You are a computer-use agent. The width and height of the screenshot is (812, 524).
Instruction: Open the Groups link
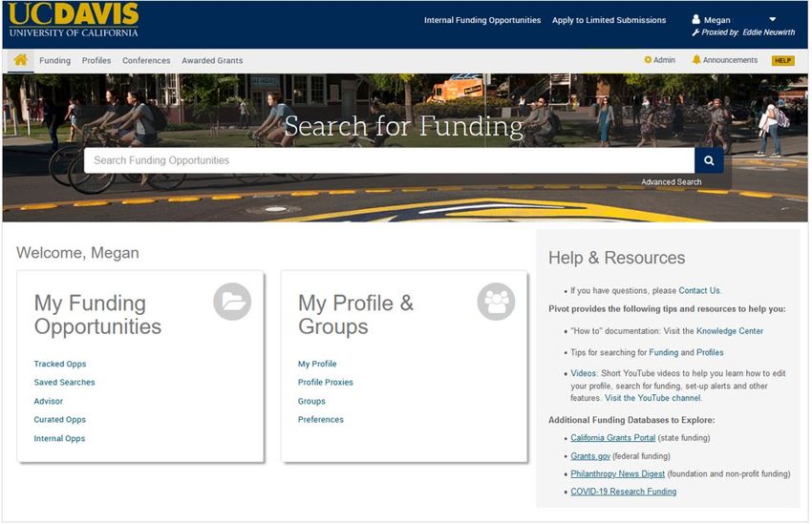click(x=312, y=402)
